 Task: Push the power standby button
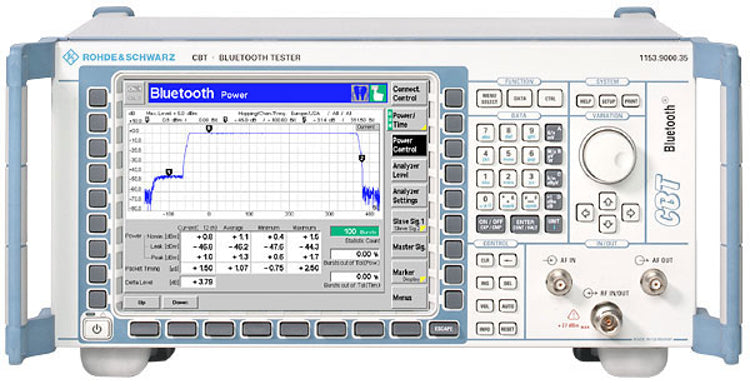pos(97,329)
